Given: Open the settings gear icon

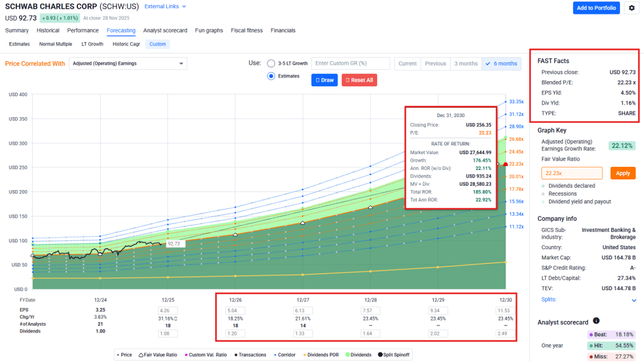Looking at the screenshot, I should pos(631,8).
